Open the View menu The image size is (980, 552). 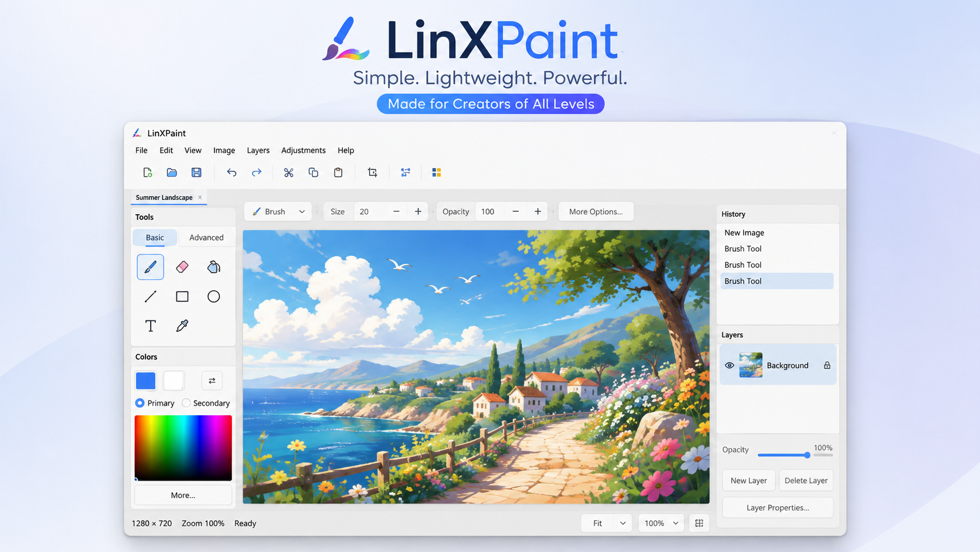[193, 150]
